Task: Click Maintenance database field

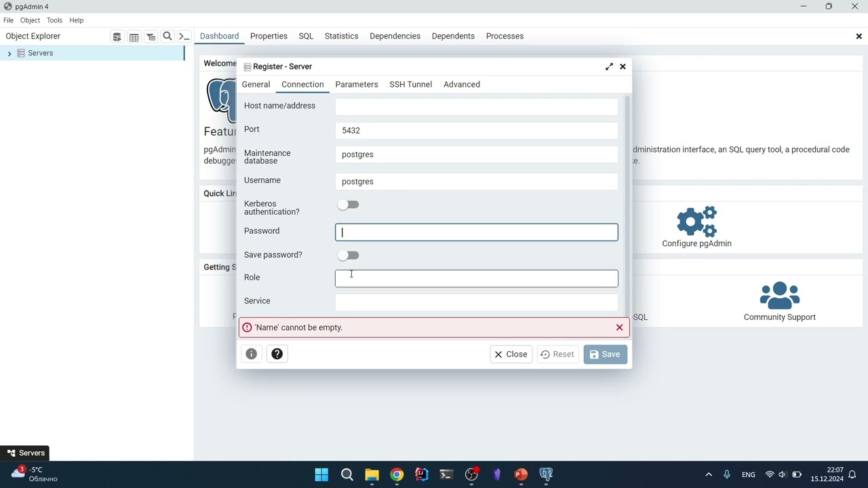Action: click(477, 155)
